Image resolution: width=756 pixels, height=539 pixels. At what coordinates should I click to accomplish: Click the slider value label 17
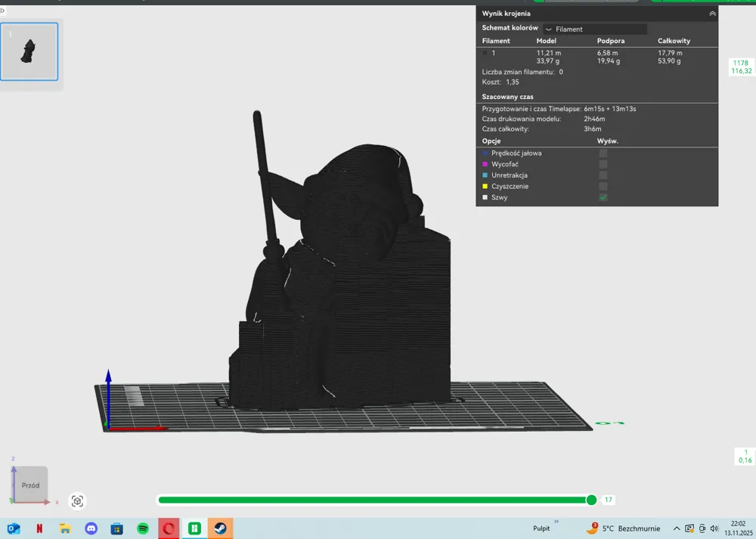pyautogui.click(x=609, y=500)
